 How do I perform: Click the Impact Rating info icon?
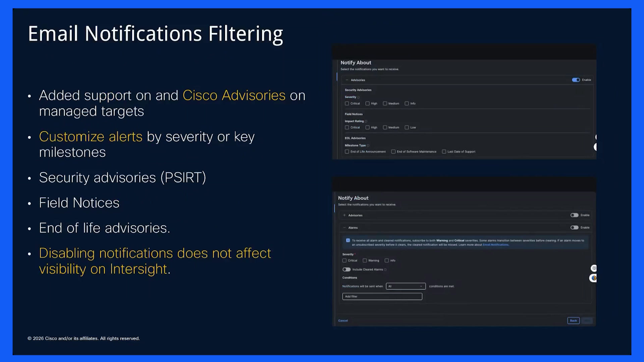click(x=366, y=121)
